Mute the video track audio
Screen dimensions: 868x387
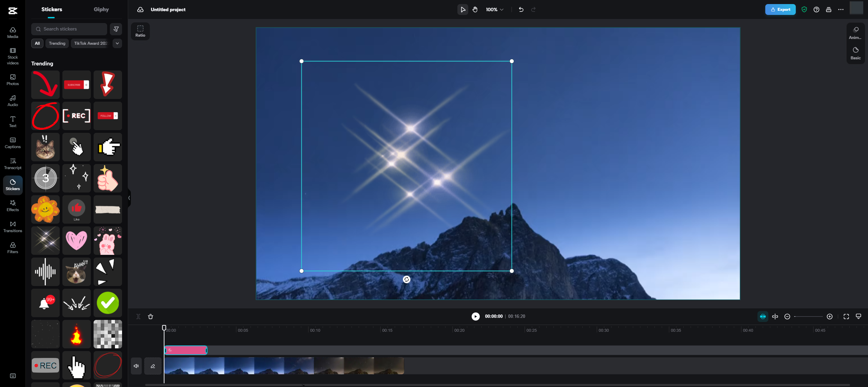[136, 366]
